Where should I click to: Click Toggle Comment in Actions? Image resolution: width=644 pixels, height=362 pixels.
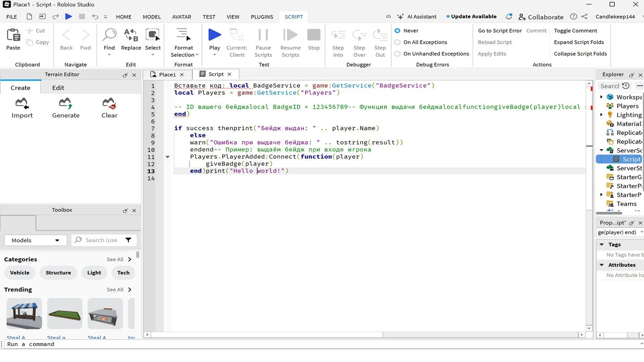pyautogui.click(x=576, y=31)
